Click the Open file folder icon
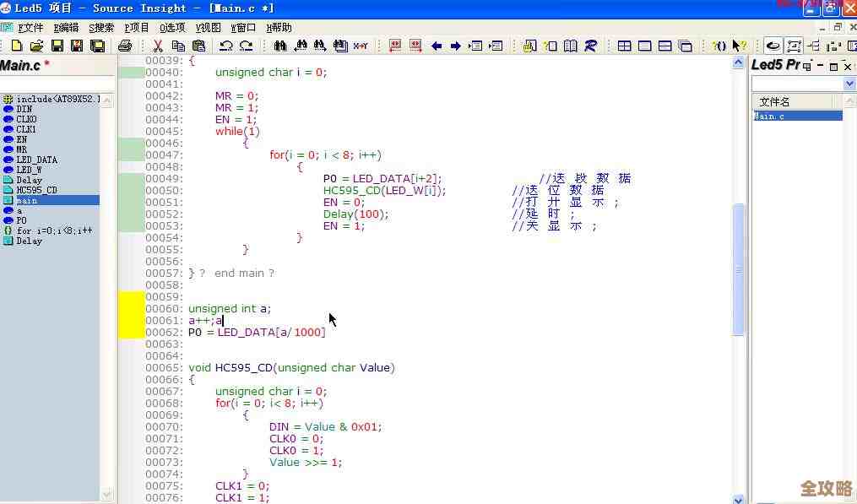857x504 pixels. pos(36,46)
